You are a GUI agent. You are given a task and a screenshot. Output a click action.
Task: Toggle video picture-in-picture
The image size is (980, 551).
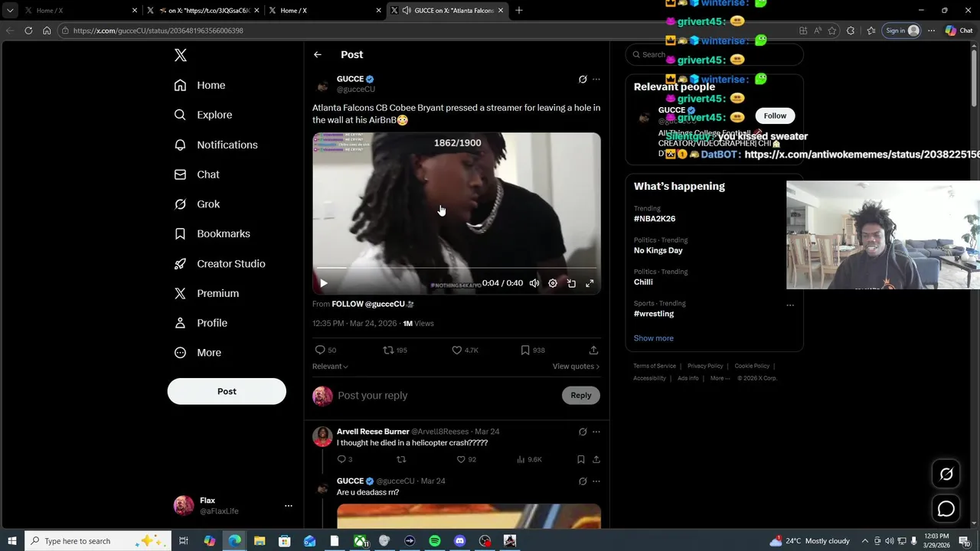[571, 283]
